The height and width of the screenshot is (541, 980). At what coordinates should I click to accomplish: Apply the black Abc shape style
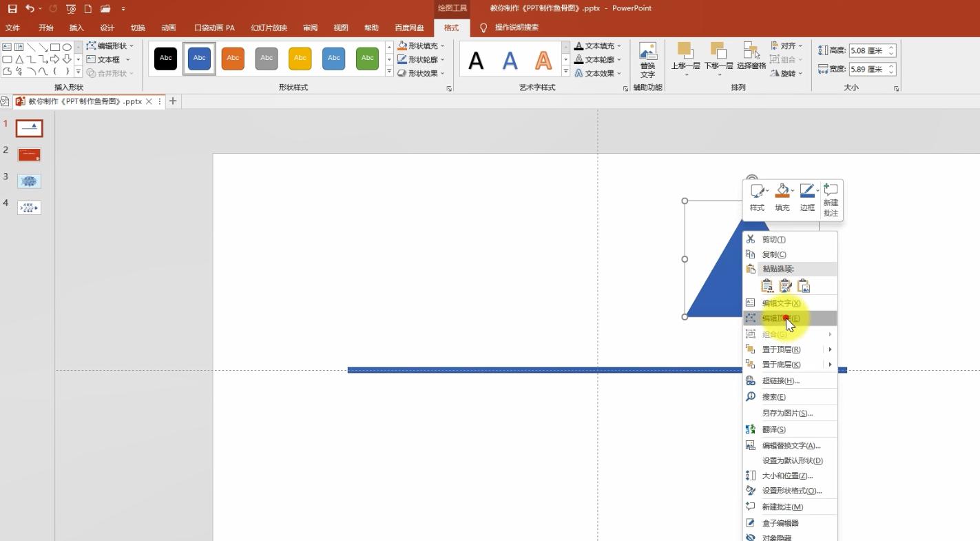pos(166,59)
